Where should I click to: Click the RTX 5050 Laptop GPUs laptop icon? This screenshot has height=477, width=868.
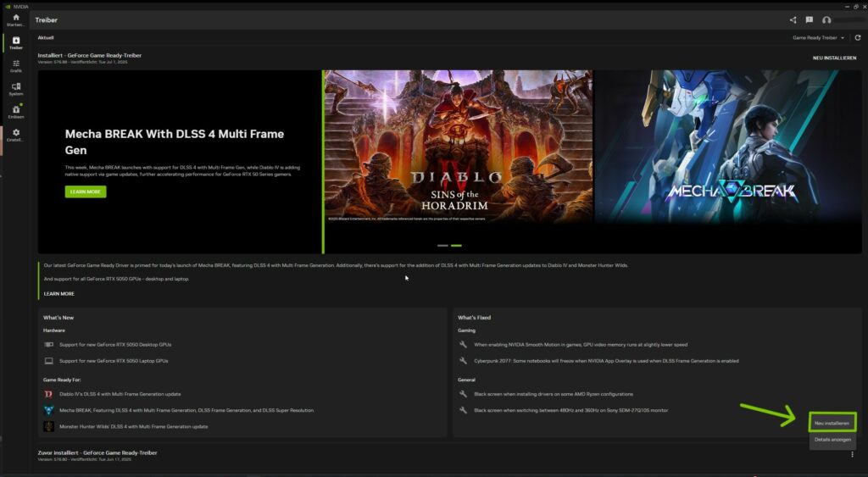48,361
